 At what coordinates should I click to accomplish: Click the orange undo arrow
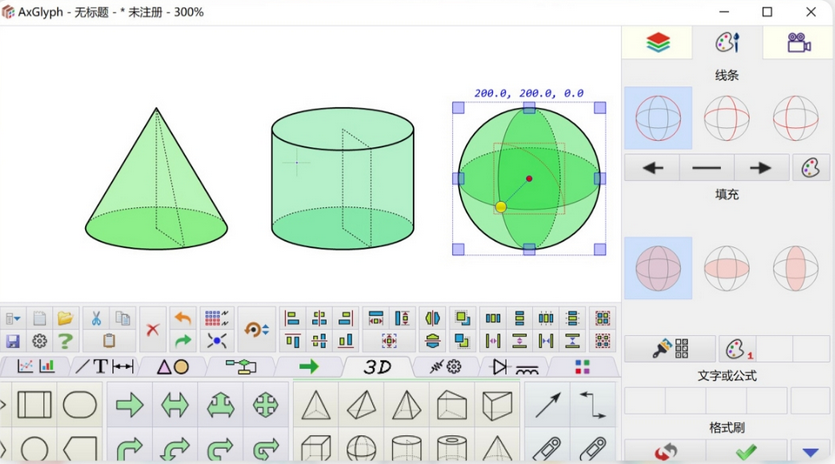[182, 319]
